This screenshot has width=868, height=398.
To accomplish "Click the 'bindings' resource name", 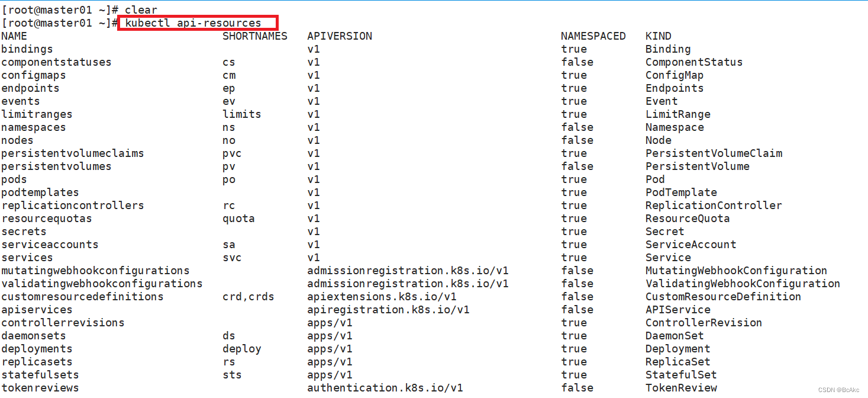I will coord(27,49).
